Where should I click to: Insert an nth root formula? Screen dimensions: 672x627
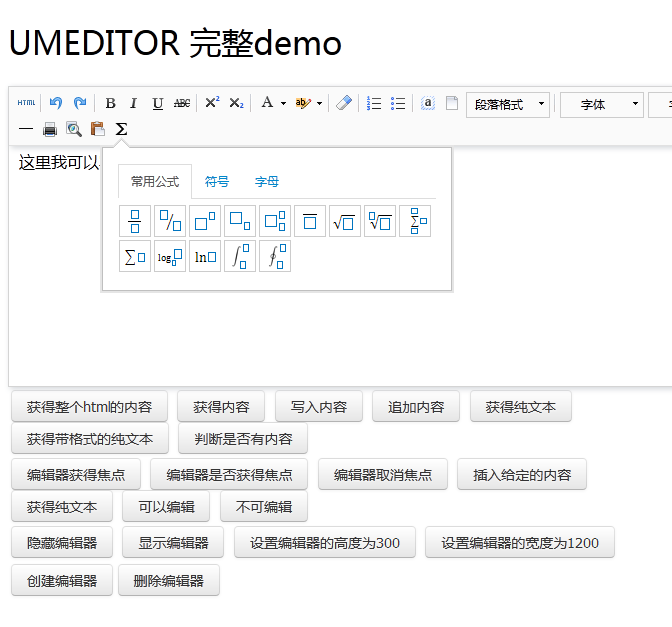[x=380, y=221]
